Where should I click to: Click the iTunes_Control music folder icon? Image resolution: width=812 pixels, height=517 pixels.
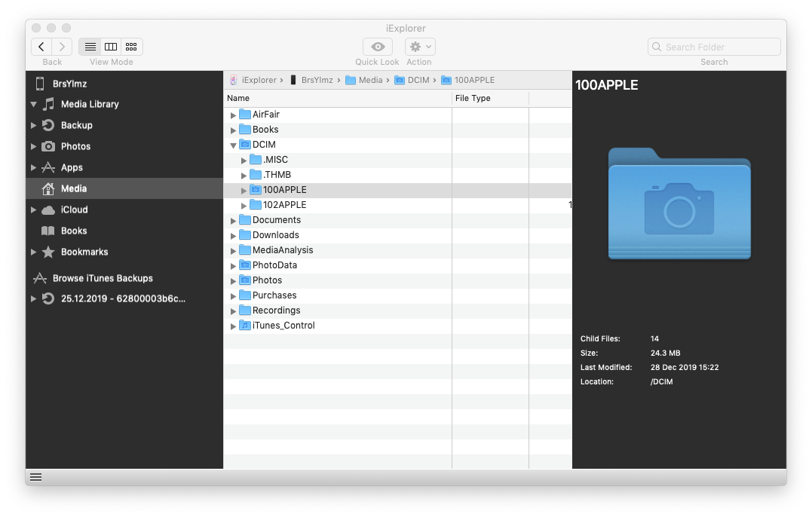(x=245, y=325)
